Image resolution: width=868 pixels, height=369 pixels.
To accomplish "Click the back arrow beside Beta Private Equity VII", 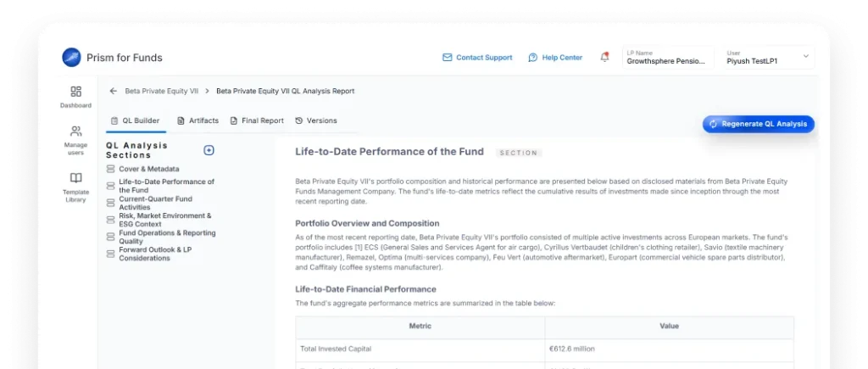I will coord(113,91).
